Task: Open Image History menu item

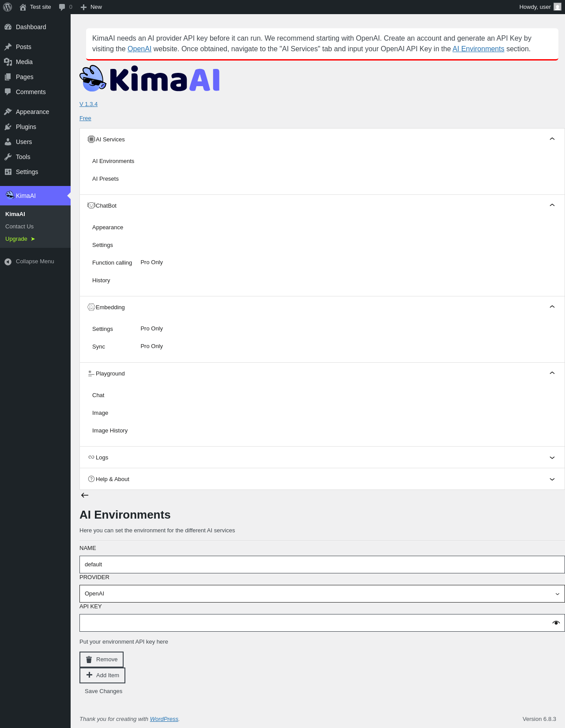Action: 110,431
